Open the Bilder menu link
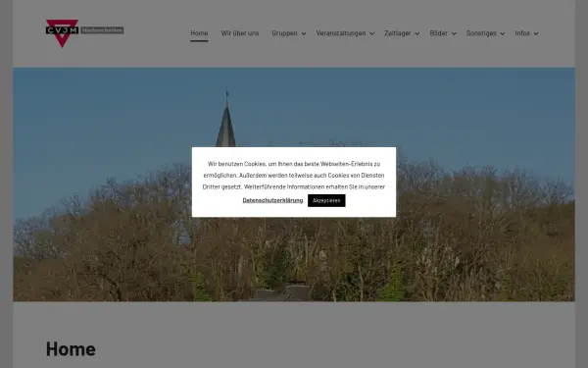 [x=439, y=33]
